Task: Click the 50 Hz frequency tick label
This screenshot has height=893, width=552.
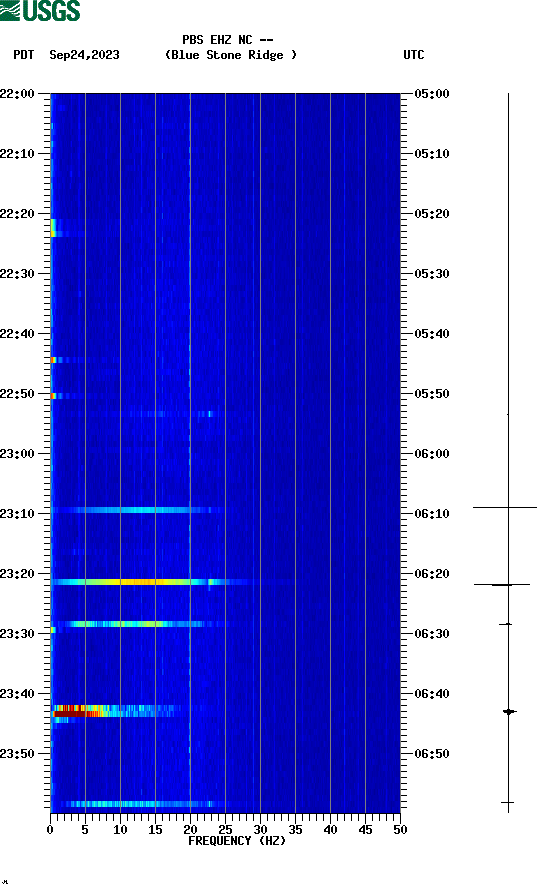Action: point(400,830)
